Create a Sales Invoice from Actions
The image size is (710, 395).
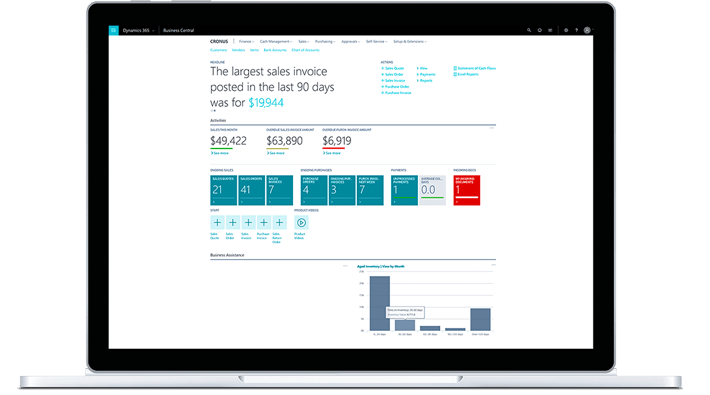point(393,81)
